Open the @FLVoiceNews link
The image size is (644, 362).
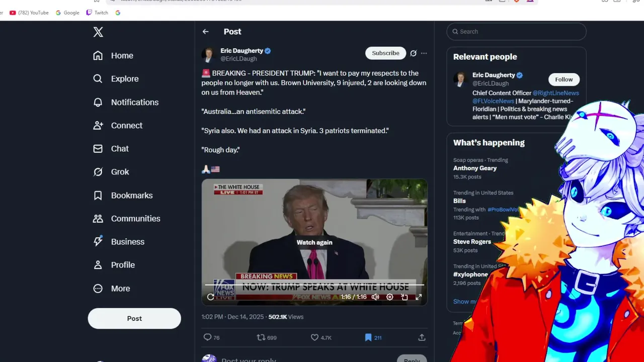(x=493, y=101)
